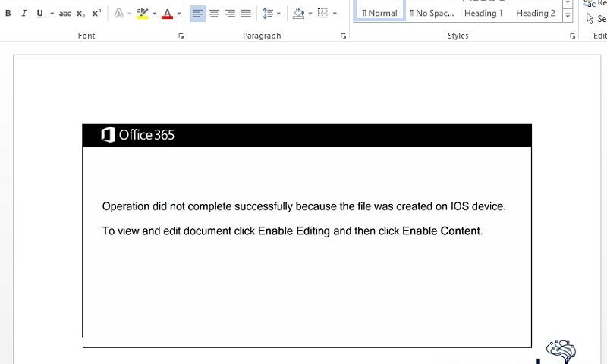
Task: Click the 'Operation did not complete' line
Action: coord(304,206)
